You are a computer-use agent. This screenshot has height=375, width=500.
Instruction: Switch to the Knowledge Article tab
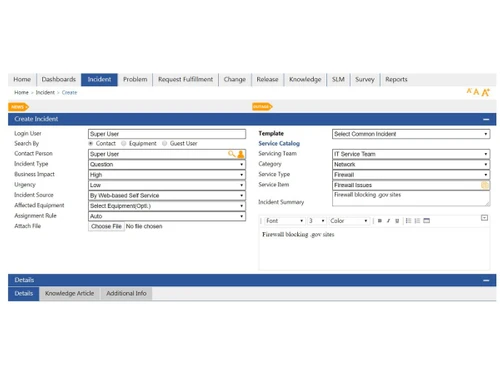[69, 294]
